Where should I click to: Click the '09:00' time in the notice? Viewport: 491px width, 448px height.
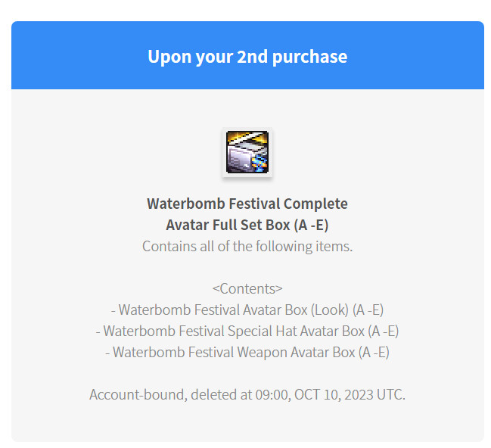tap(272, 395)
